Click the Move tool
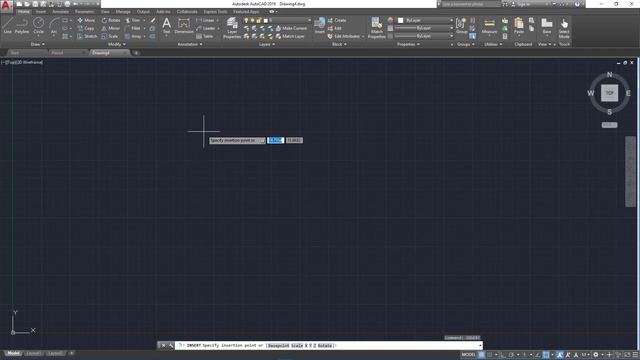 86,20
